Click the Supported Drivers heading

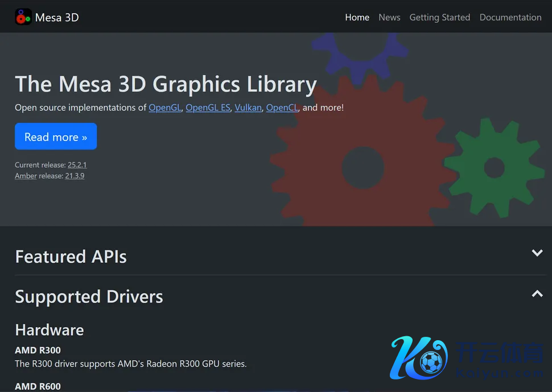point(89,296)
